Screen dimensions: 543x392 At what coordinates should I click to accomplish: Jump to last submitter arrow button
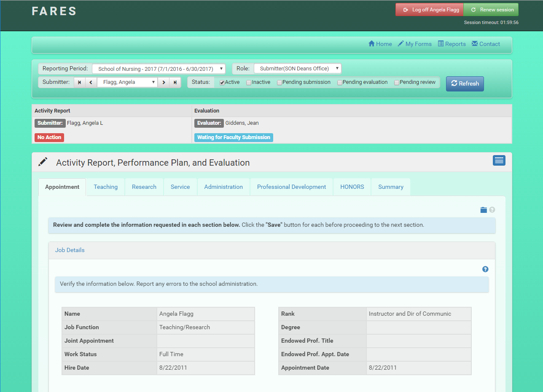pyautogui.click(x=175, y=83)
